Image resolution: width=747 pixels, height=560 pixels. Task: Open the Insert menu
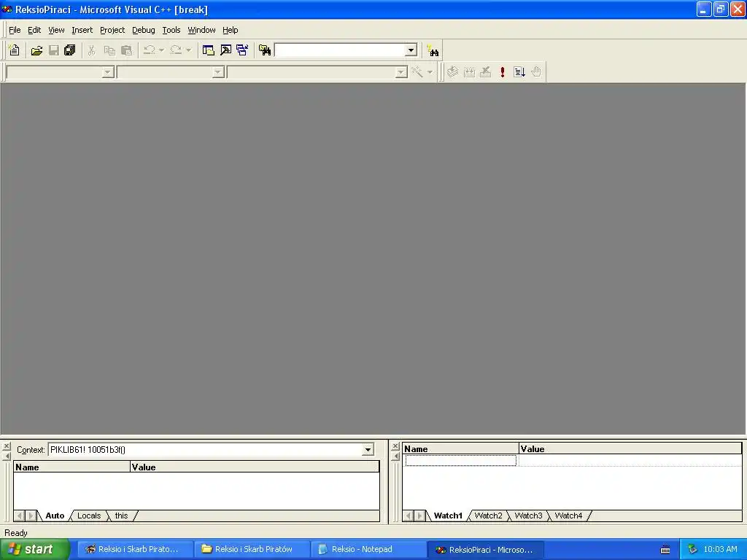tap(82, 30)
